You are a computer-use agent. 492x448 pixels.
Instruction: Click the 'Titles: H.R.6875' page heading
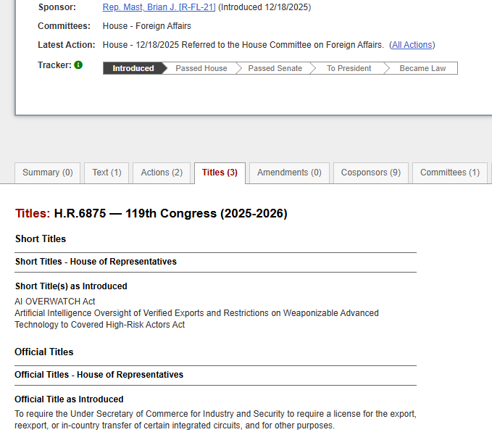pos(151,213)
